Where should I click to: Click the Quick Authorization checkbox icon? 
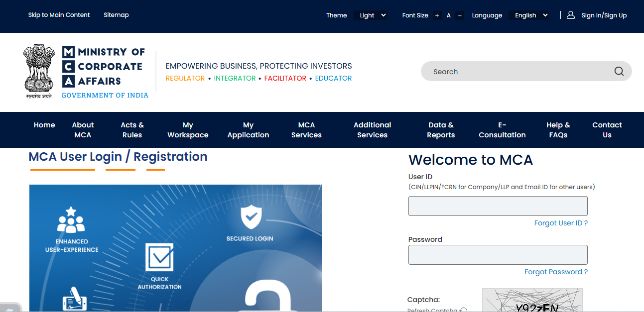click(159, 257)
